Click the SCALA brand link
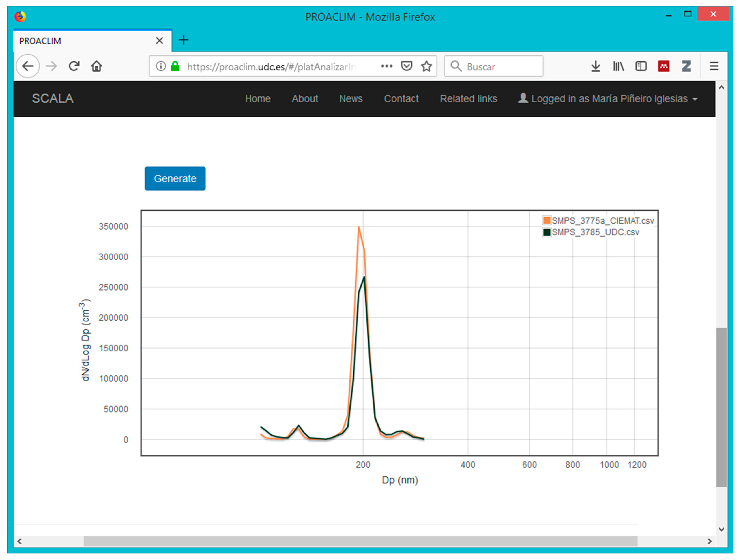This screenshot has width=740, height=560. click(52, 99)
